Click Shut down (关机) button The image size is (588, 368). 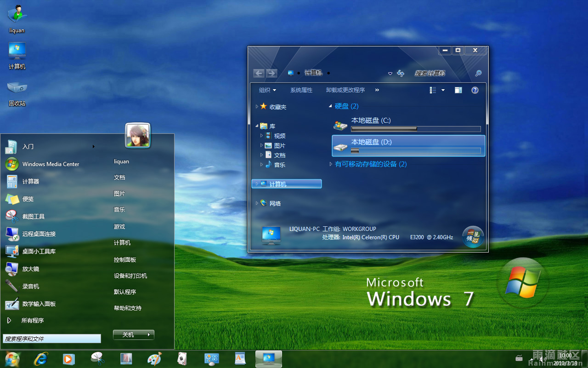tap(129, 335)
